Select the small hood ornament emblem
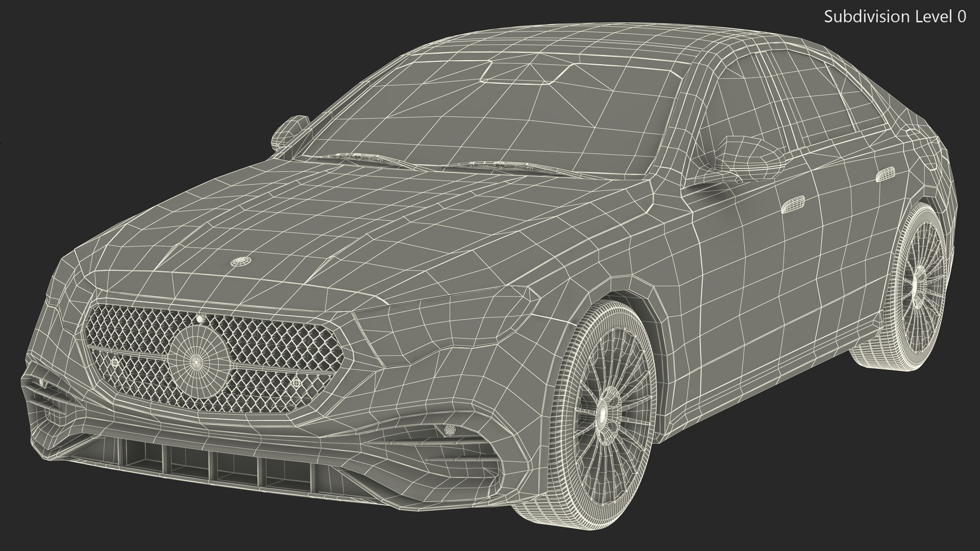 point(240,262)
